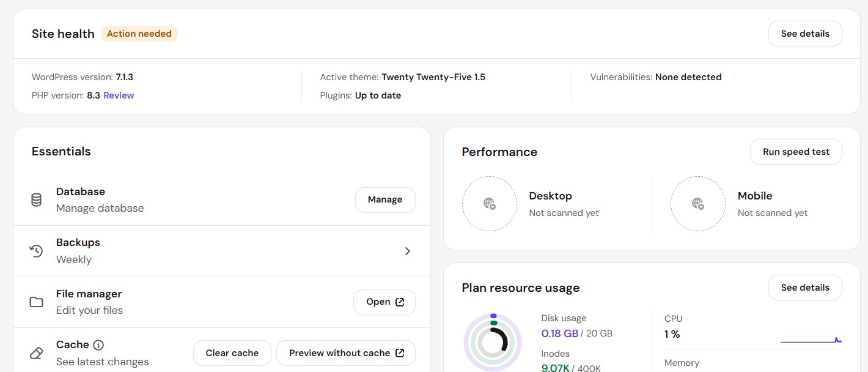Click the Essentials heading
Screen dimensions: 868x372
click(x=61, y=151)
